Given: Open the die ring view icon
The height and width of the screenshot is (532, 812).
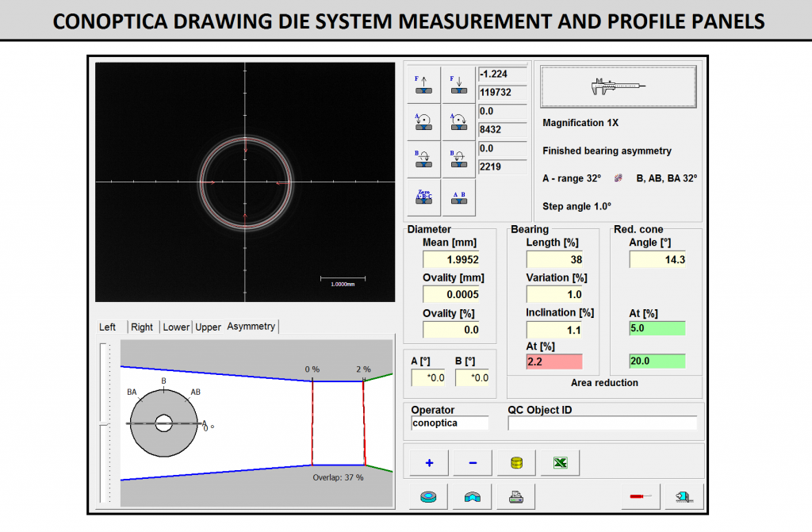Looking at the screenshot, I should click(428, 497).
